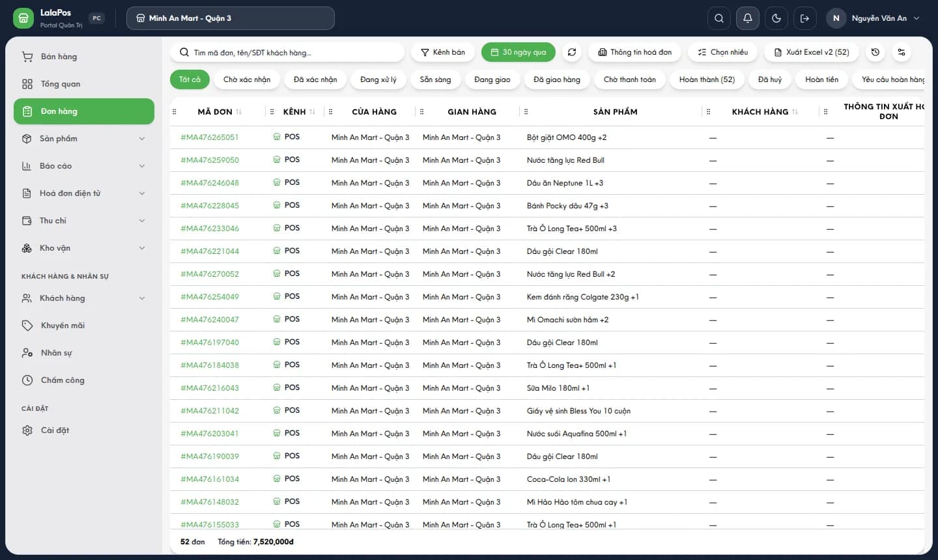The width and height of the screenshot is (938, 560).
Task: Open the 30 ngày qua date filter
Action: tap(519, 52)
